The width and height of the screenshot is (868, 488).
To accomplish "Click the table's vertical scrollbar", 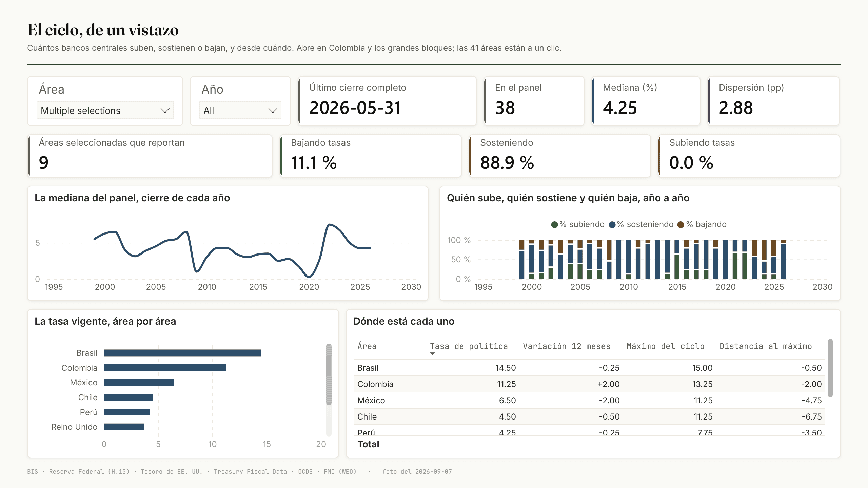I will pyautogui.click(x=830, y=368).
